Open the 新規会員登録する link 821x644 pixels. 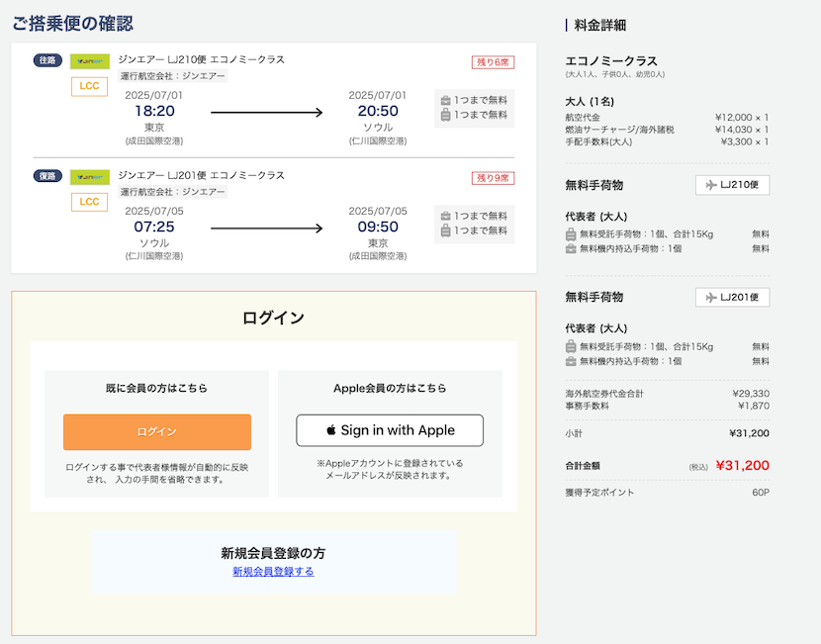coord(273,571)
